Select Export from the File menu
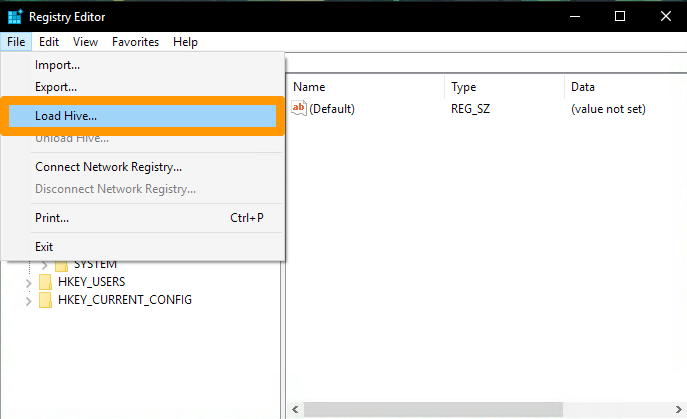Screen dimensions: 687x419 tap(56, 87)
